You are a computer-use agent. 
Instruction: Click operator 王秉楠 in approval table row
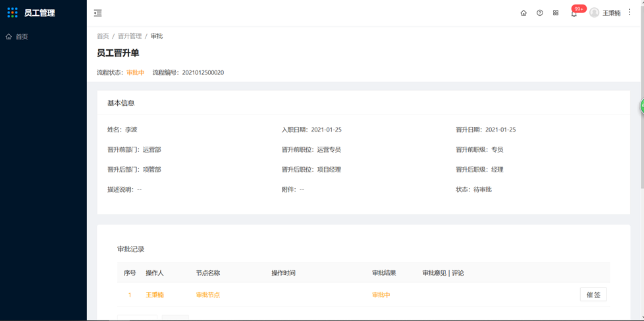pyautogui.click(x=155, y=295)
